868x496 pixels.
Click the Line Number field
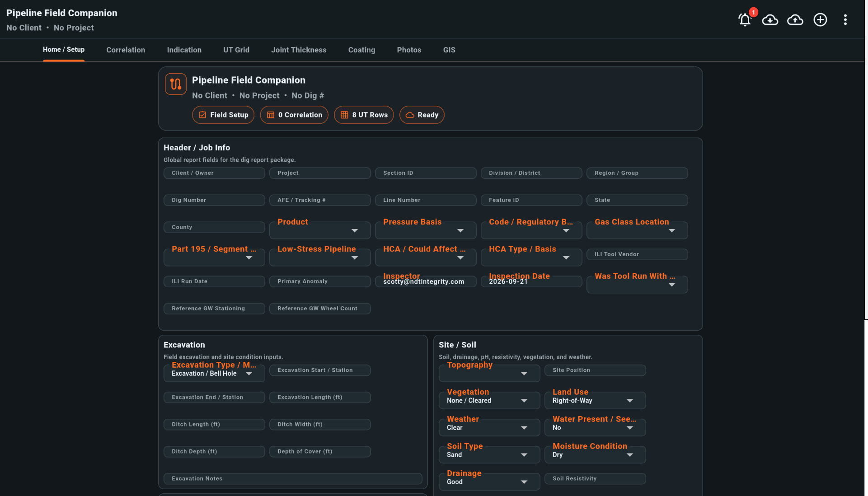(426, 200)
